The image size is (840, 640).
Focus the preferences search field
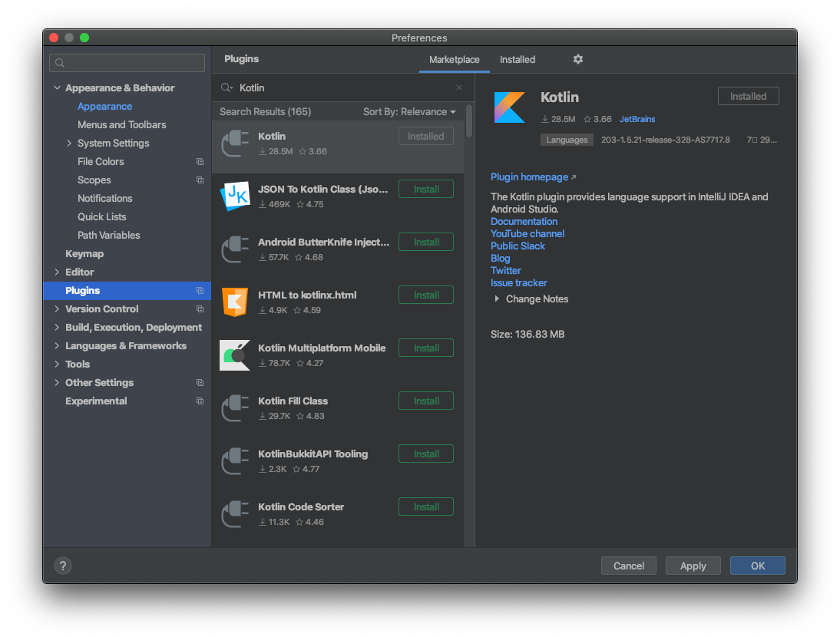pyautogui.click(x=127, y=63)
